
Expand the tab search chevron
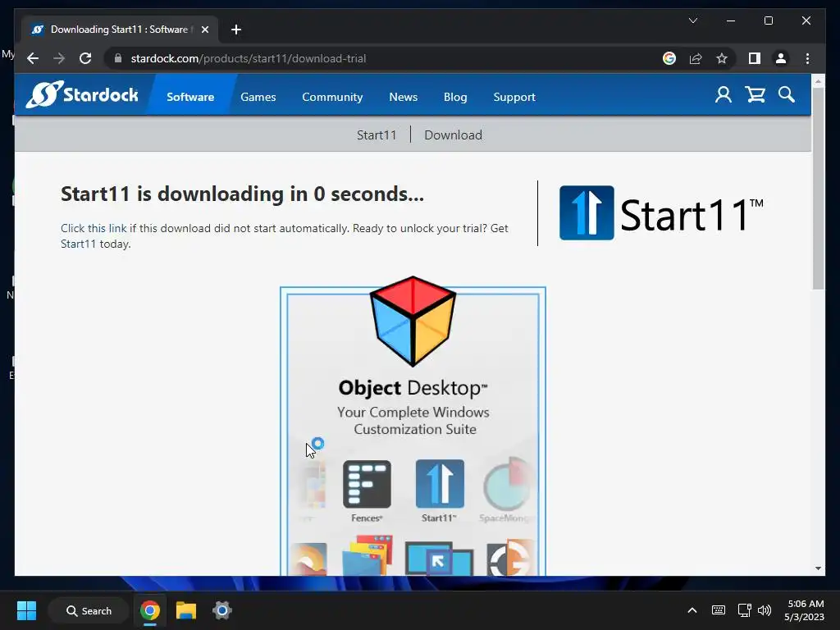point(692,21)
